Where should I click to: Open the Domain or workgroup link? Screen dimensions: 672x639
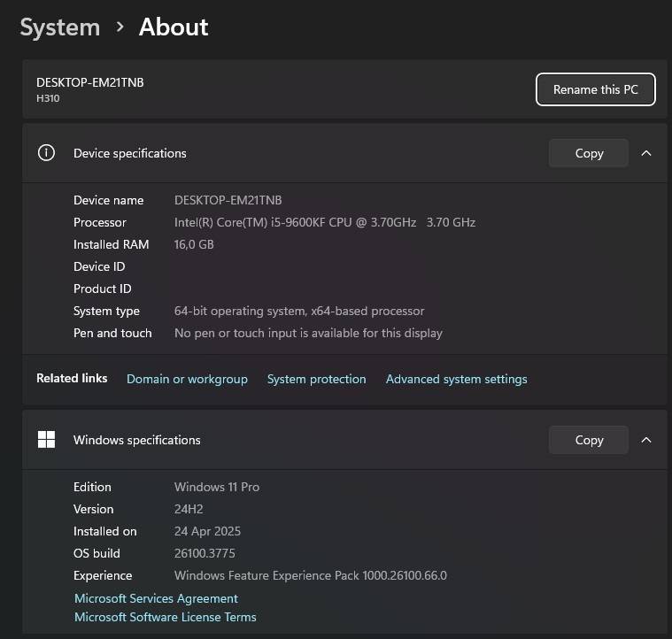pyautogui.click(x=187, y=379)
